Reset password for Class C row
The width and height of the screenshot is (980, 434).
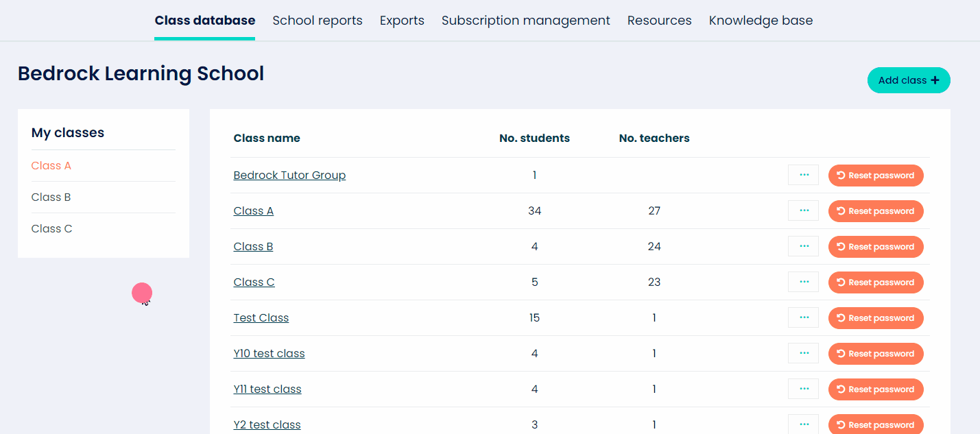click(x=876, y=282)
